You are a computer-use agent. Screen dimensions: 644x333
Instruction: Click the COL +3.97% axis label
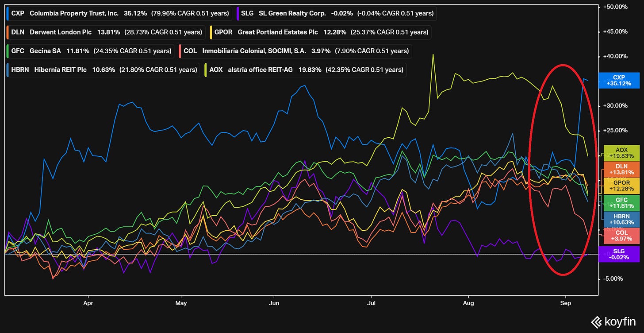[621, 236]
